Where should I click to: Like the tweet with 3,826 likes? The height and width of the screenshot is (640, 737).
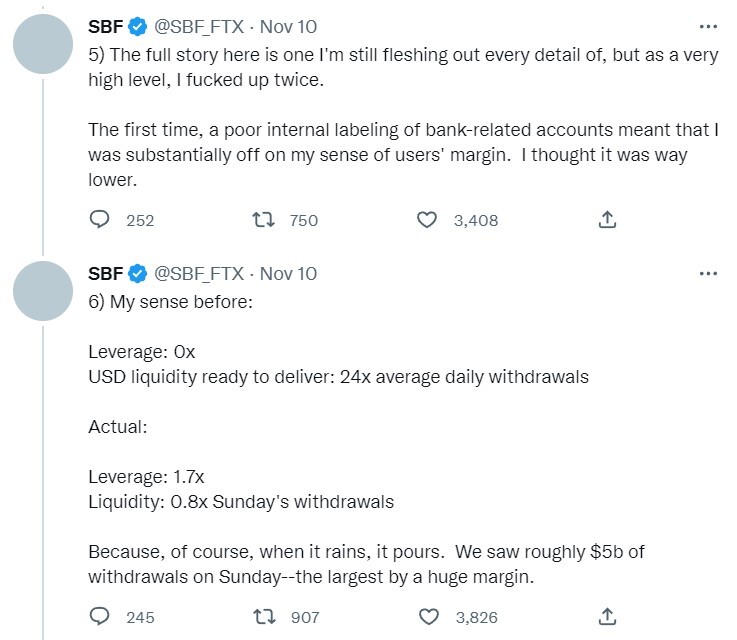(x=428, y=617)
